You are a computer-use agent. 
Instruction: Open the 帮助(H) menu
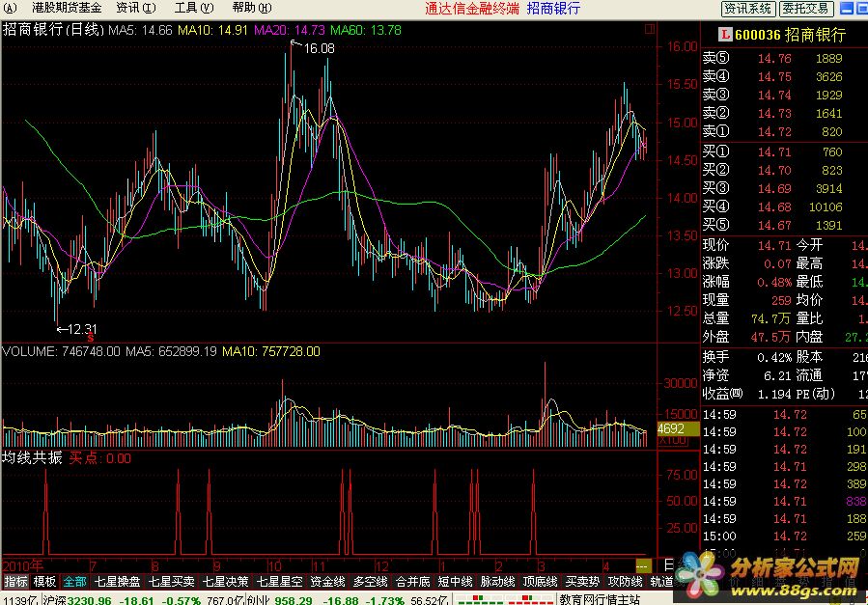[x=252, y=8]
